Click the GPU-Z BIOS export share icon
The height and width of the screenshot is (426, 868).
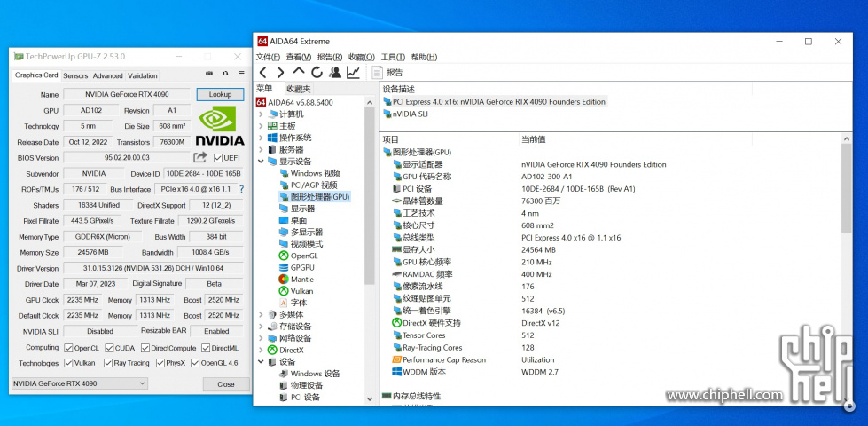(x=200, y=157)
